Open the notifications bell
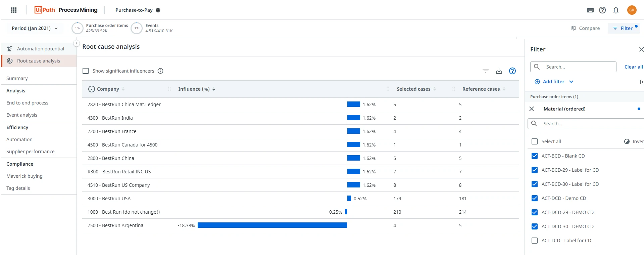This screenshot has height=255, width=644. click(616, 10)
